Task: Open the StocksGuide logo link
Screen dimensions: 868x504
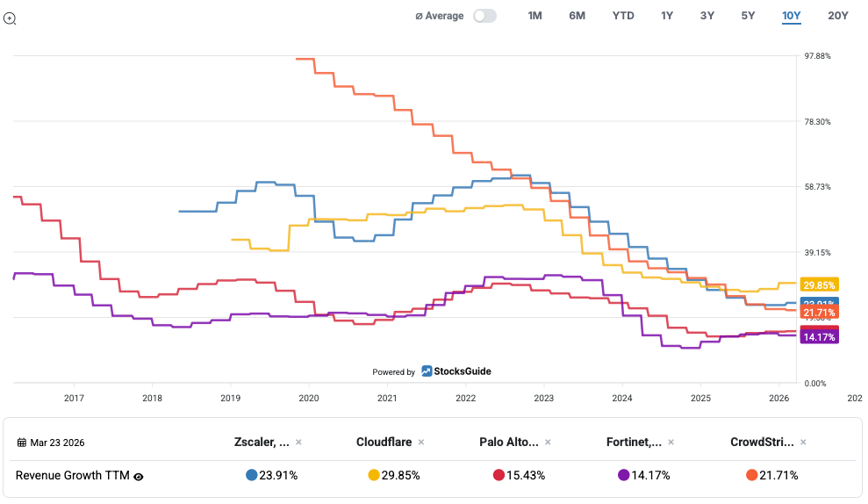Action: 456,371
